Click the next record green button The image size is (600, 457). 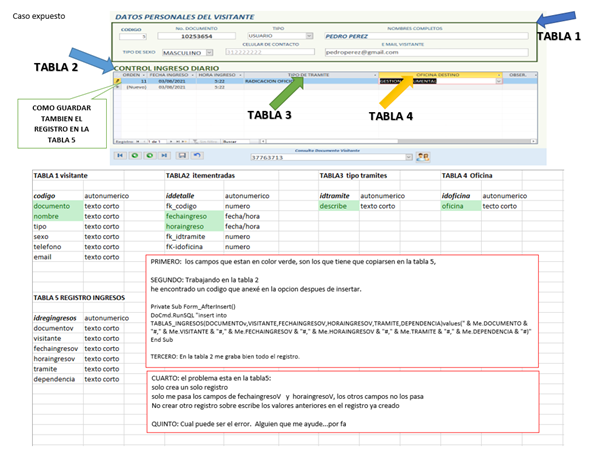(149, 156)
